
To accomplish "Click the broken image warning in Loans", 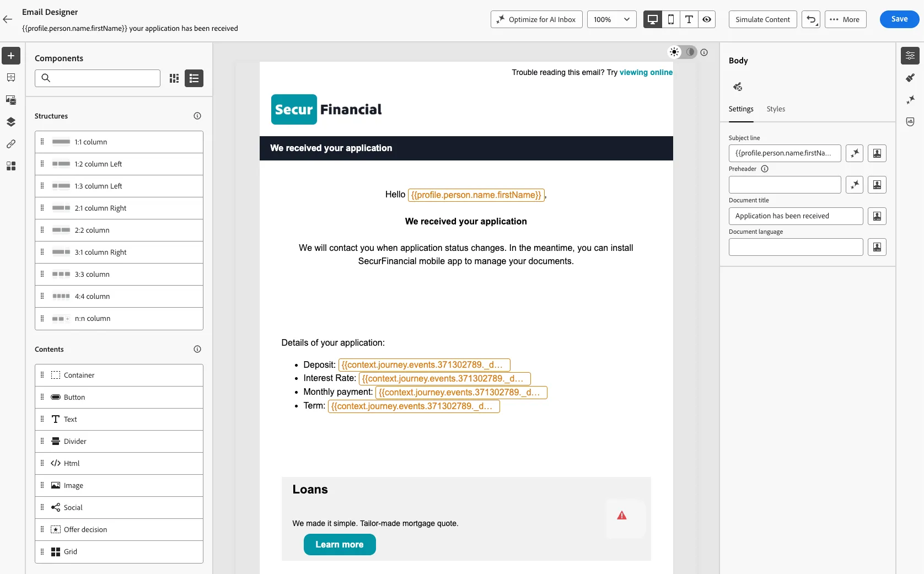I will coord(622,516).
